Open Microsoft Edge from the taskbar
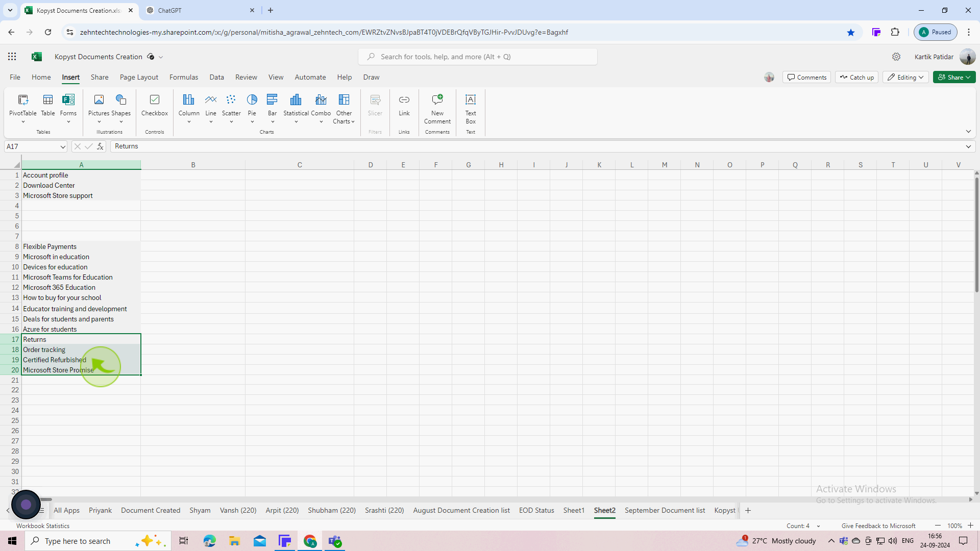The height and width of the screenshot is (551, 980). pyautogui.click(x=209, y=541)
